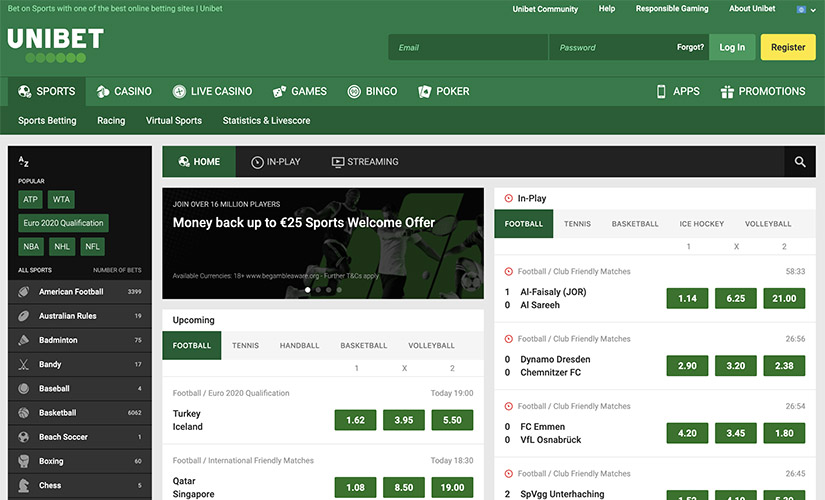Open the language flag dropdown
Screen dimensions: 825x500
pyautogui.click(x=806, y=9)
